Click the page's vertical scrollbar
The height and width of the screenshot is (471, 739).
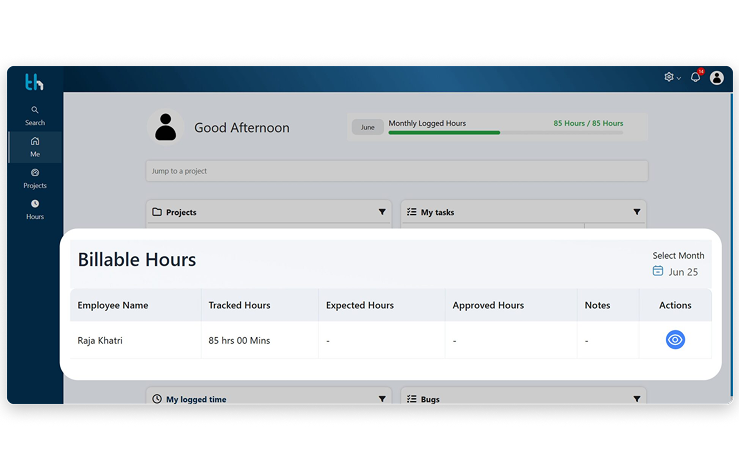click(x=731, y=245)
